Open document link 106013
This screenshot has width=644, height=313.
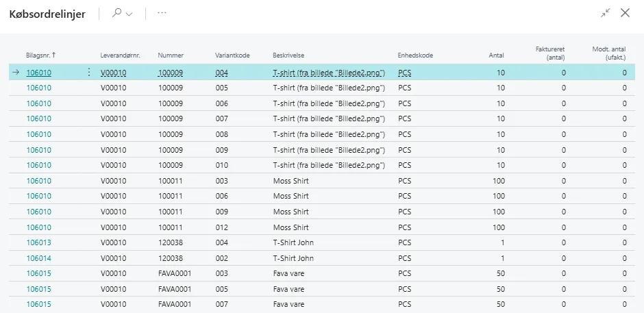tap(39, 242)
